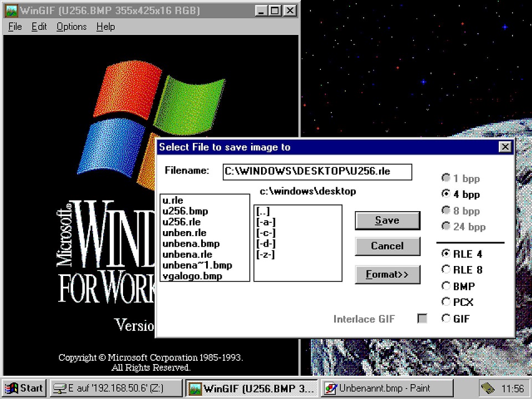Pick the PCX format radio button
The width and height of the screenshot is (532, 399).
coord(446,302)
